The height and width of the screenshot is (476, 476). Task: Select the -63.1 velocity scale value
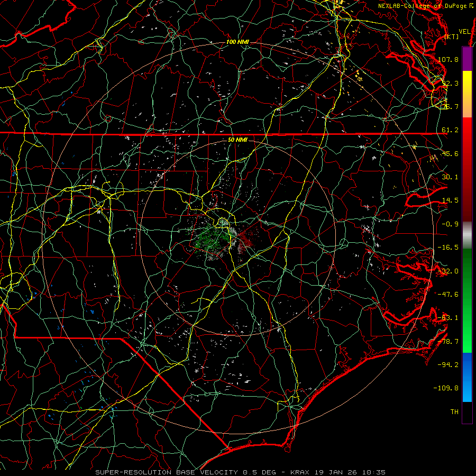click(448, 318)
